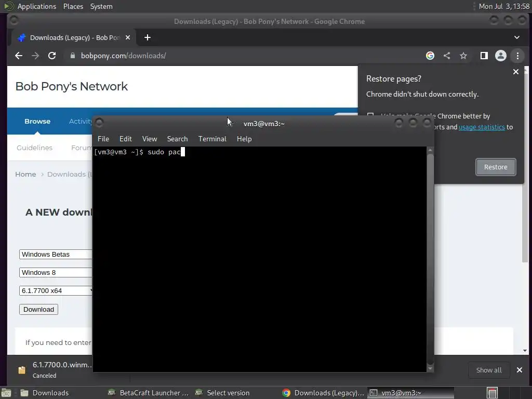Screen dimensions: 532x399
Task: Switch to Downloads folder taskbar item
Action: [x=51, y=393]
